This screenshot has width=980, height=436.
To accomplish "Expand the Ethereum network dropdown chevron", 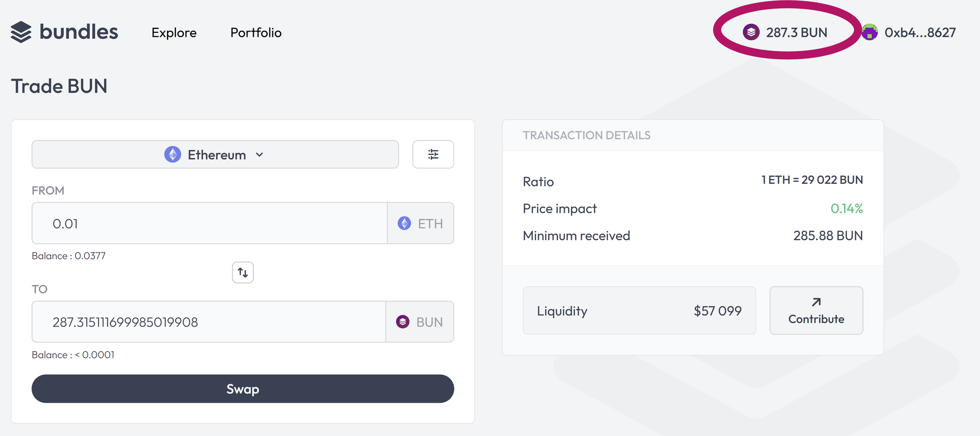I will 260,155.
